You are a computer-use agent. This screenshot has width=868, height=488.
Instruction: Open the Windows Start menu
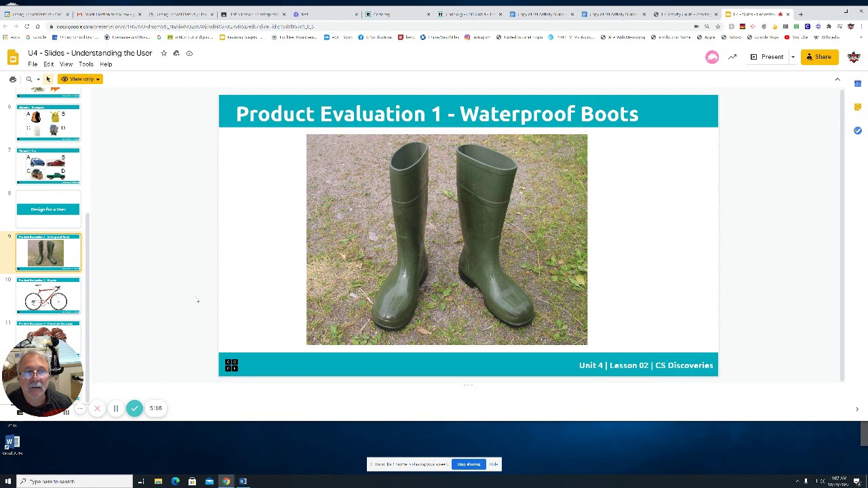8,481
